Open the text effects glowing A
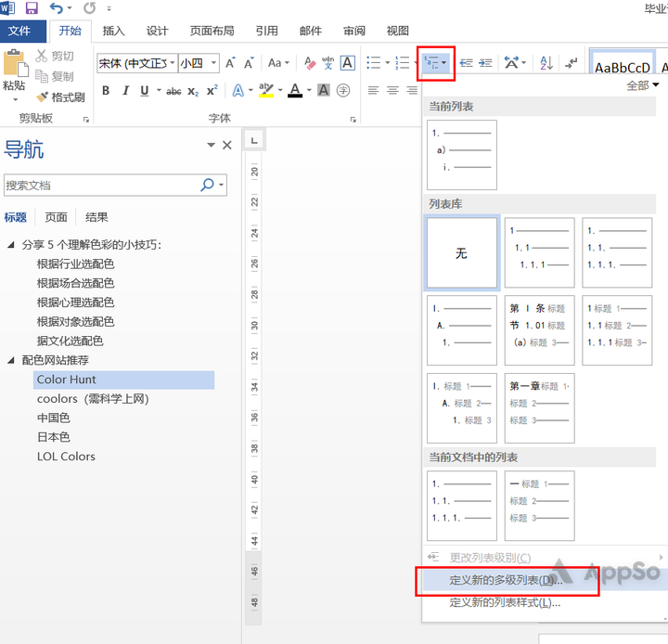The width and height of the screenshot is (668, 644). coord(238,90)
